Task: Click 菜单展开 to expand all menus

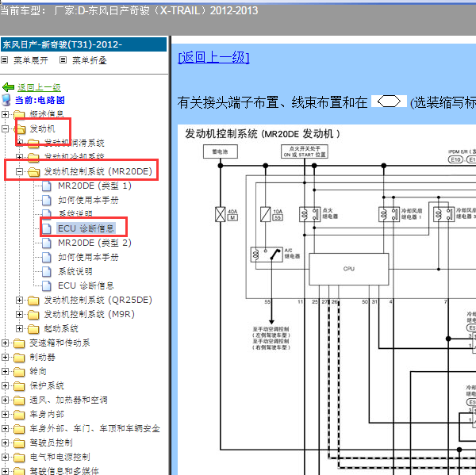Action: (31, 60)
